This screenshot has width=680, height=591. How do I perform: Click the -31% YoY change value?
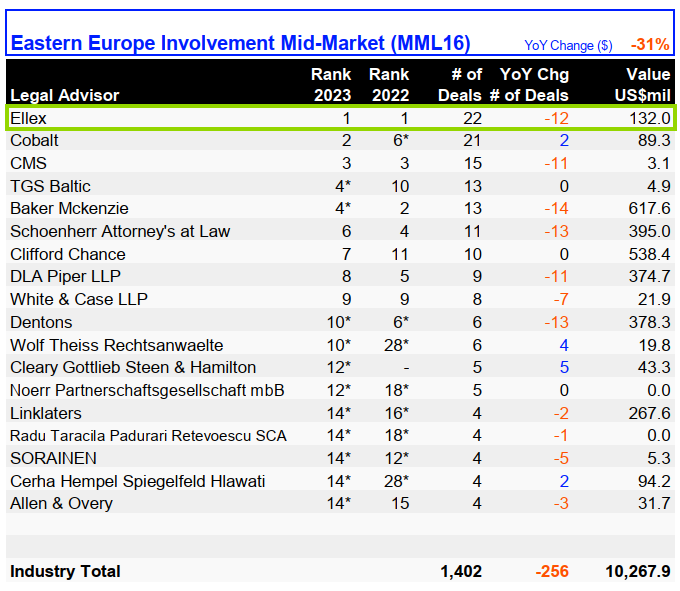tap(650, 44)
